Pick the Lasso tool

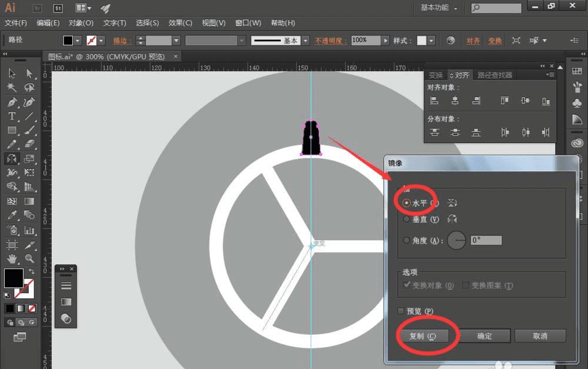29,88
